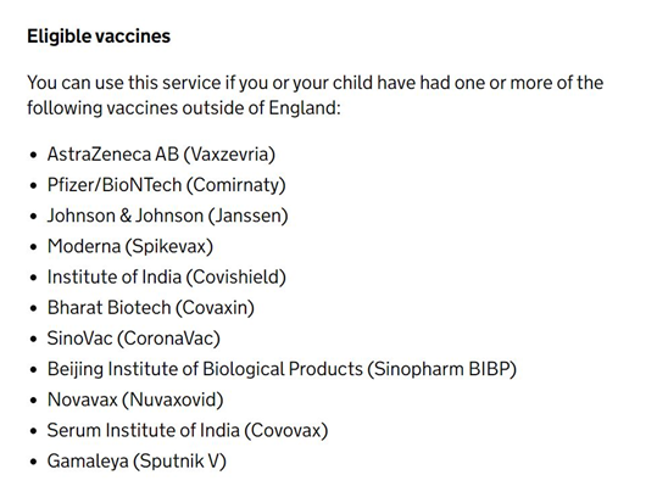This screenshot has width=656, height=503.
Task: Select the Johnson & Johnson (Janssen) item
Action: click(167, 215)
